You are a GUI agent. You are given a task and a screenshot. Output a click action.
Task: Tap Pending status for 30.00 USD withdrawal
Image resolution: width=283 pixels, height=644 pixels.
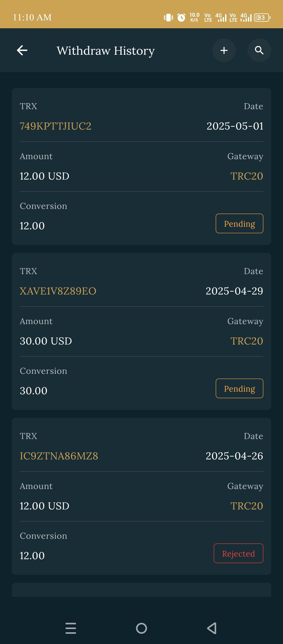239,388
